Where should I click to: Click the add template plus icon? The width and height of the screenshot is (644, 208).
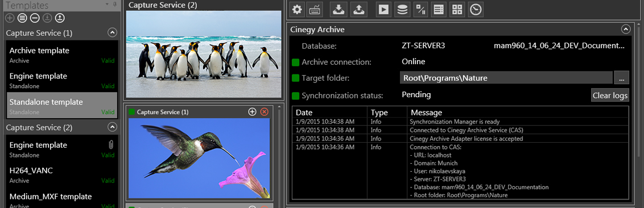pos(10,18)
